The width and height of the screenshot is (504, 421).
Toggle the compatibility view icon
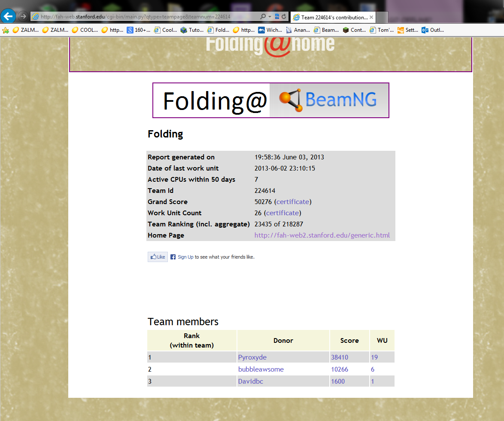(277, 16)
